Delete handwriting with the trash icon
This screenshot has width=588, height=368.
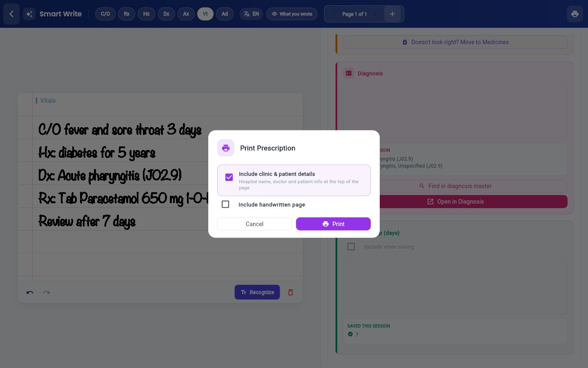290,292
